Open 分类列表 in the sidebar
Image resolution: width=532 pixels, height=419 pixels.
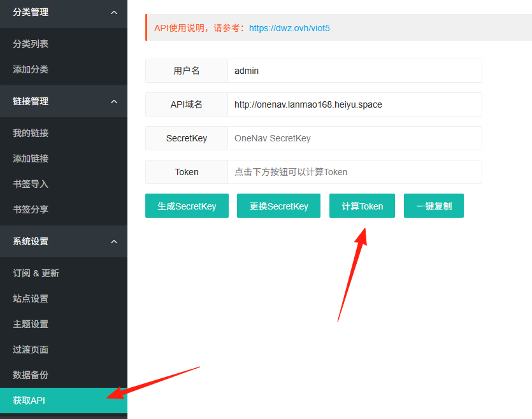click(31, 44)
